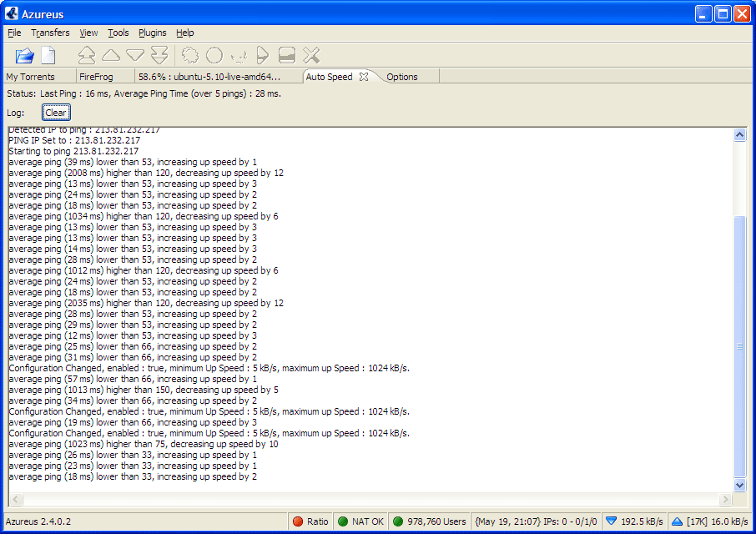Click the stop torrent square icon

(287, 55)
